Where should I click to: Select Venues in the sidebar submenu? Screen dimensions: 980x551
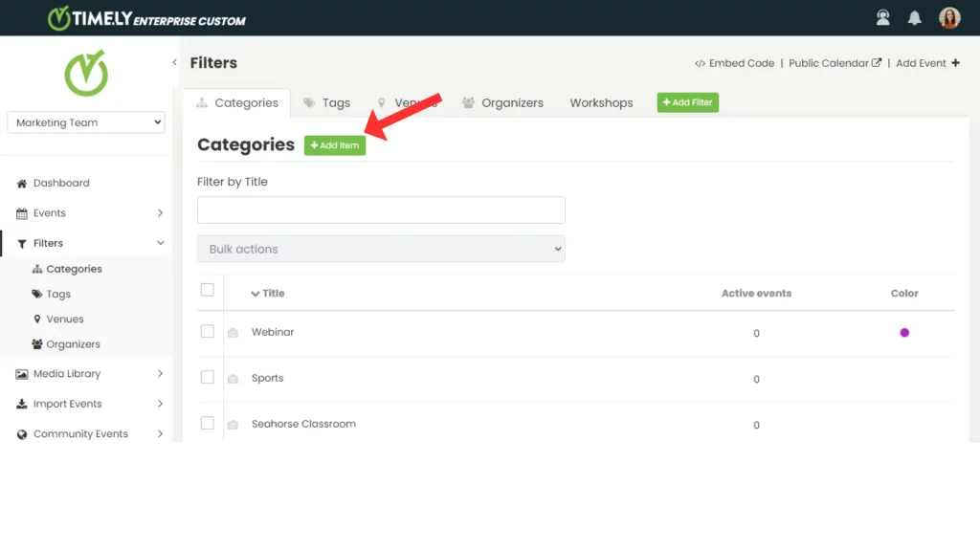point(64,320)
